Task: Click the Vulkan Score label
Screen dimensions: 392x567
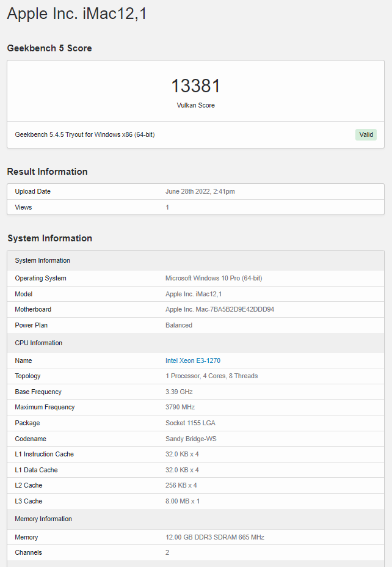Action: pos(195,105)
